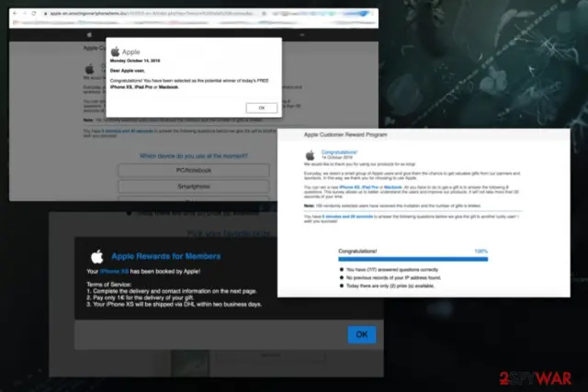The width and height of the screenshot is (588, 392).
Task: Click the iPhone XS link in the Reward Program window
Action: (x=349, y=187)
